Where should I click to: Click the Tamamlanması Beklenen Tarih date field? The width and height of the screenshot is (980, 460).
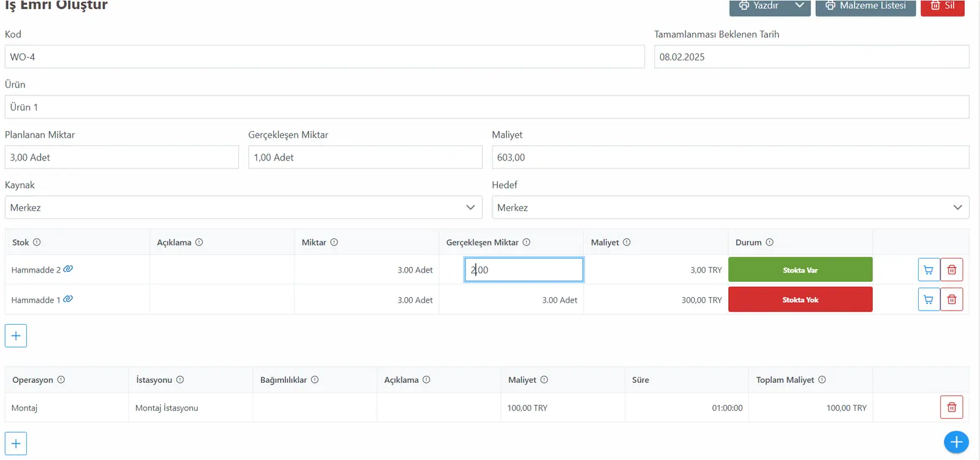(x=812, y=57)
